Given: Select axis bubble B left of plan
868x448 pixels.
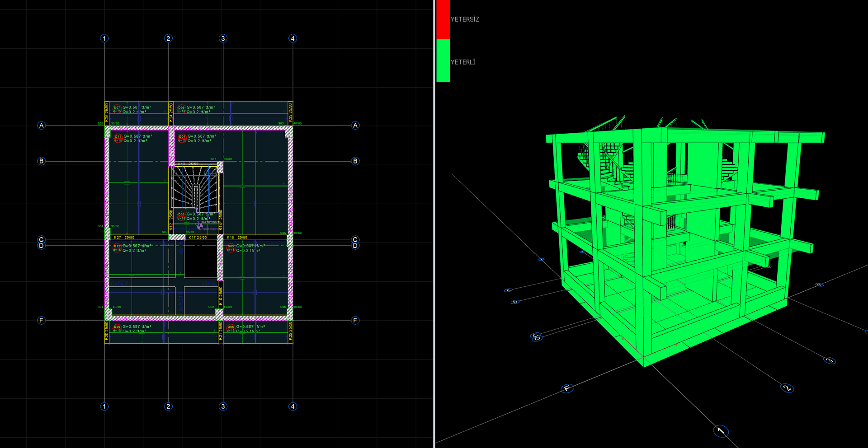Looking at the screenshot, I should click(x=42, y=161).
